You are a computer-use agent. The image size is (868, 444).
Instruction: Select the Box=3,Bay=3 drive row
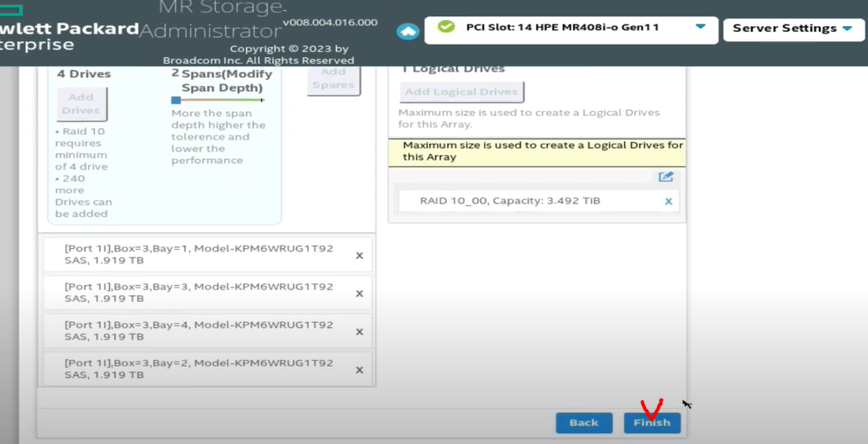pyautogui.click(x=208, y=293)
